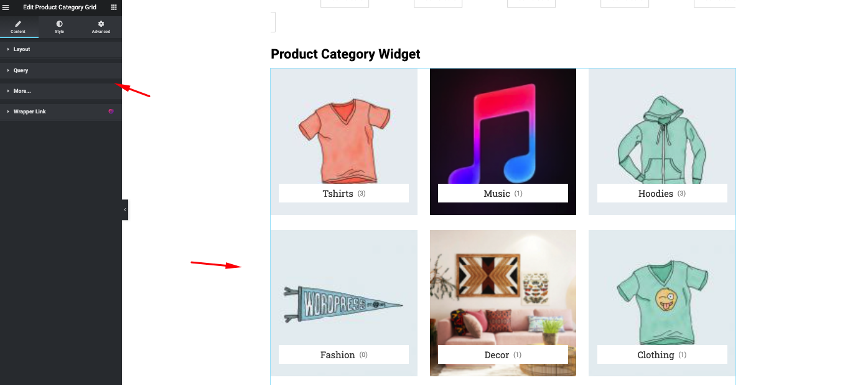The image size is (868, 385).
Task: Switch to the Advanced tab
Action: pos(100,27)
